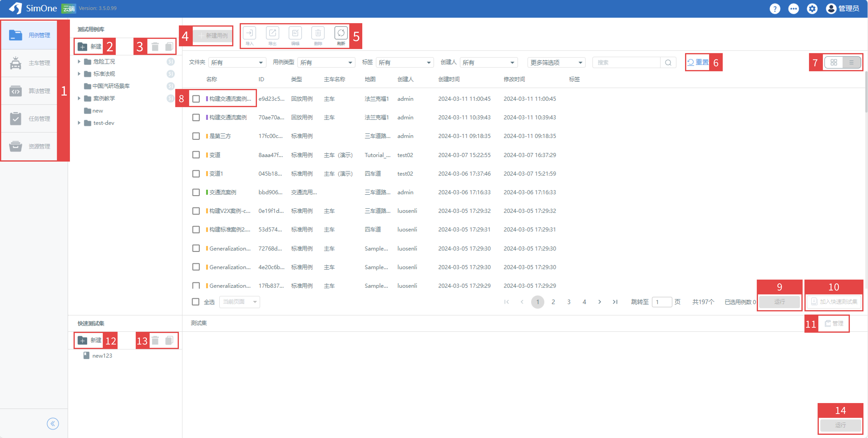Screen dimensions: 868x438
Task: Open 资源管理 in the sidebar
Action: (29, 146)
